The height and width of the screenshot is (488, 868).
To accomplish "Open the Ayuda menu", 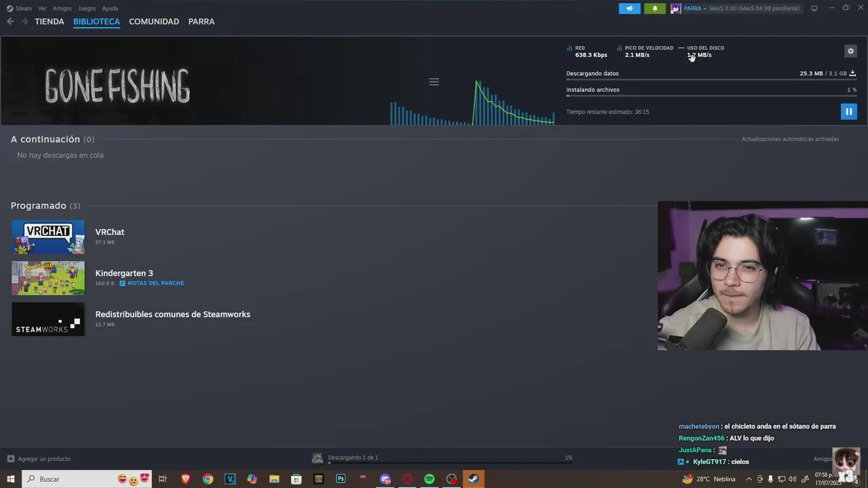I will (110, 8).
